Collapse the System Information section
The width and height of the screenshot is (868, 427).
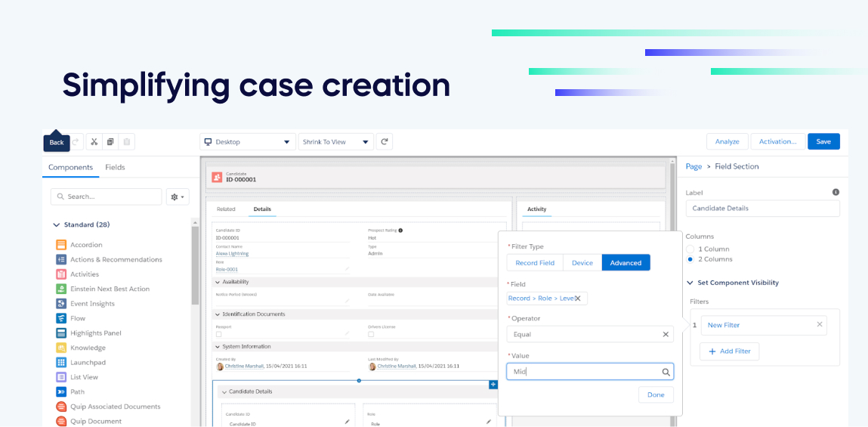pyautogui.click(x=218, y=347)
